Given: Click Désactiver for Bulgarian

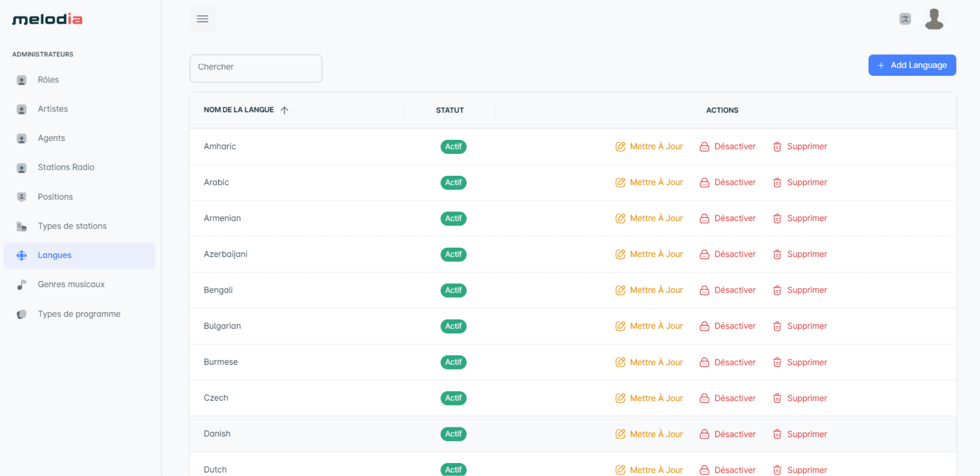Looking at the screenshot, I should coord(735,326).
